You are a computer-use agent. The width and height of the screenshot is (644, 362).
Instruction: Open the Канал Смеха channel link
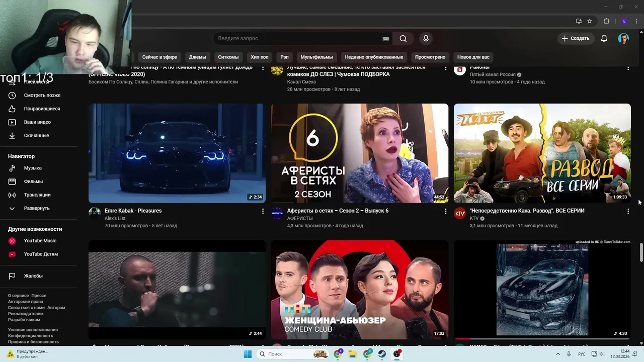[301, 82]
